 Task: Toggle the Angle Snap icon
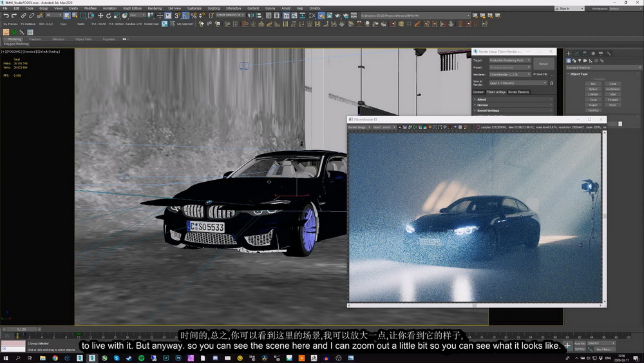(x=185, y=15)
